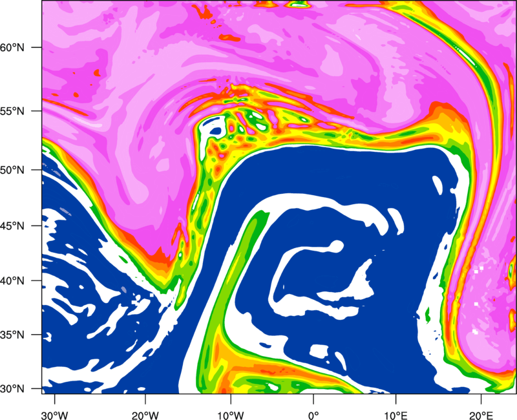Click the 20°W longitude label
Image resolution: width=517 pixels, height=420 pixels.
(145, 415)
